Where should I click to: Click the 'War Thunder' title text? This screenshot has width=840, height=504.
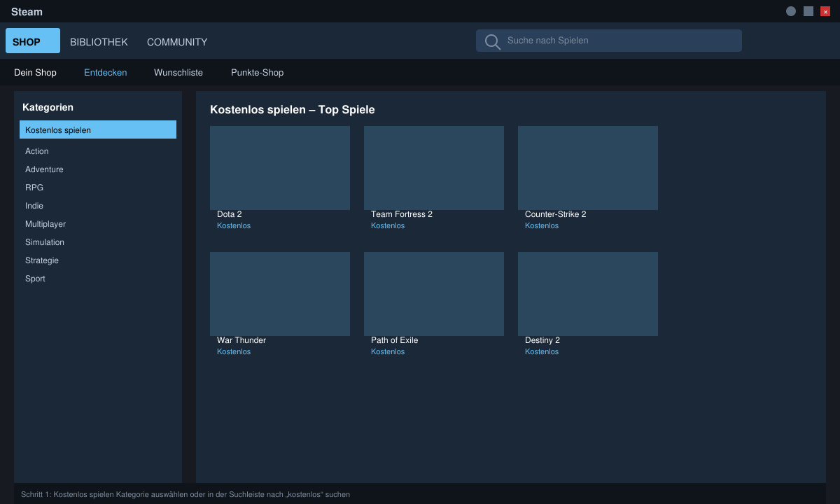[241, 340]
